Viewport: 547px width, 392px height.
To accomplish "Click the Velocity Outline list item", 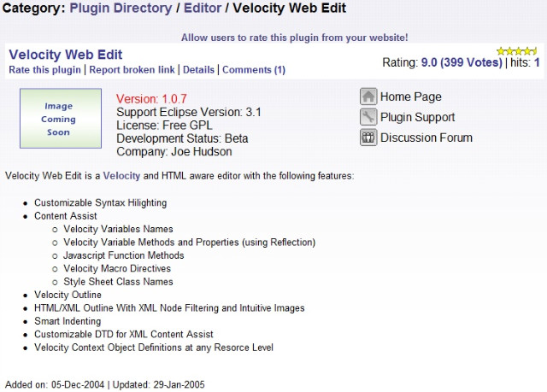I will coord(68,295).
